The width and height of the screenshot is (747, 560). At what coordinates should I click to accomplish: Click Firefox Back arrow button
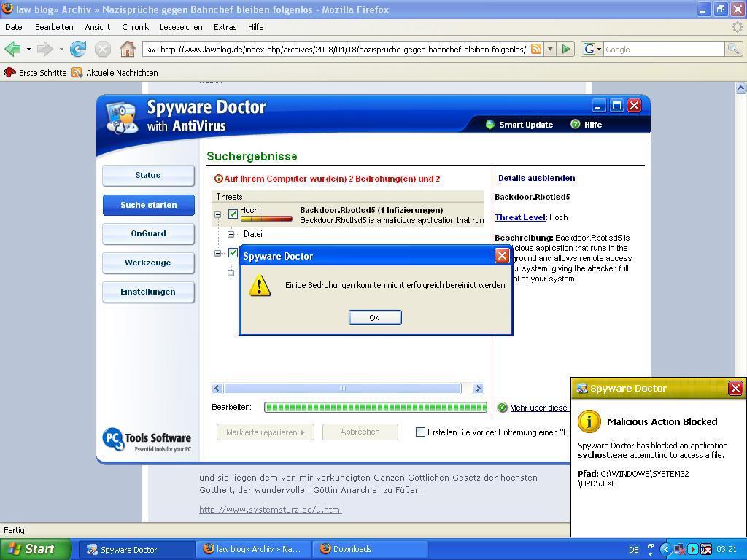[13, 49]
